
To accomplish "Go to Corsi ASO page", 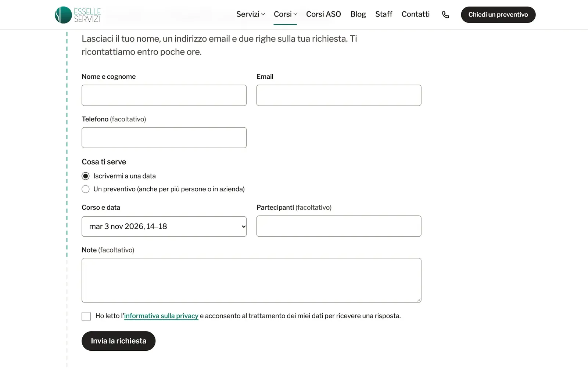I will (323, 14).
